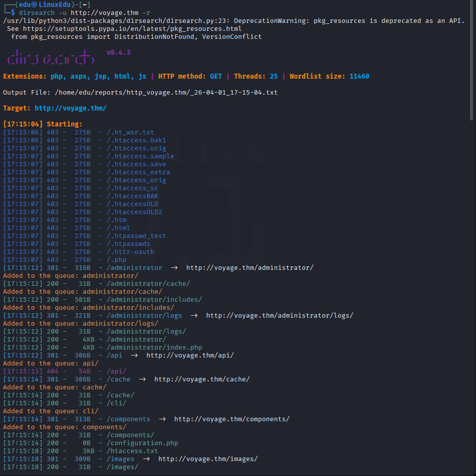Open the redirect URL ending in administrator/logs/
Image resolution: width=476 pixels, height=476 pixels.
pos(280,316)
